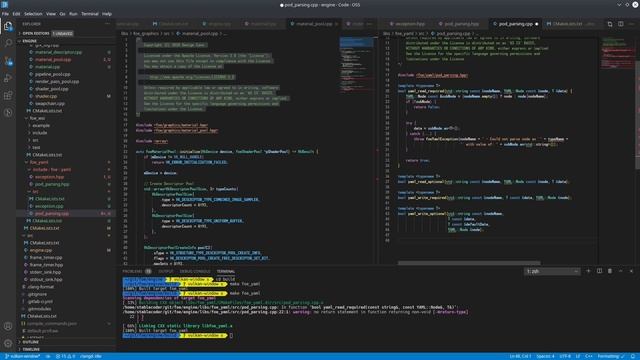640x360 pixels.
Task: Split the right editor group
Action: [620, 24]
